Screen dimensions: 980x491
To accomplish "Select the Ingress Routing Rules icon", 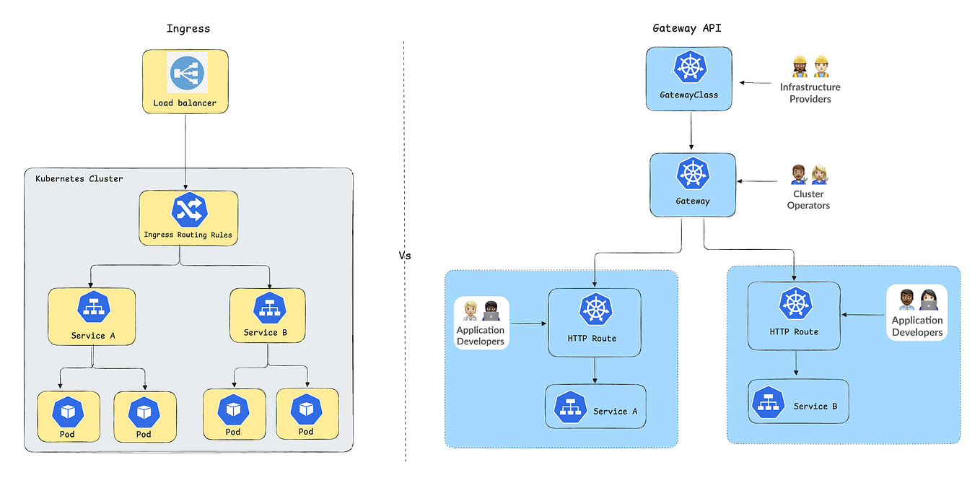I will pyautogui.click(x=188, y=209).
